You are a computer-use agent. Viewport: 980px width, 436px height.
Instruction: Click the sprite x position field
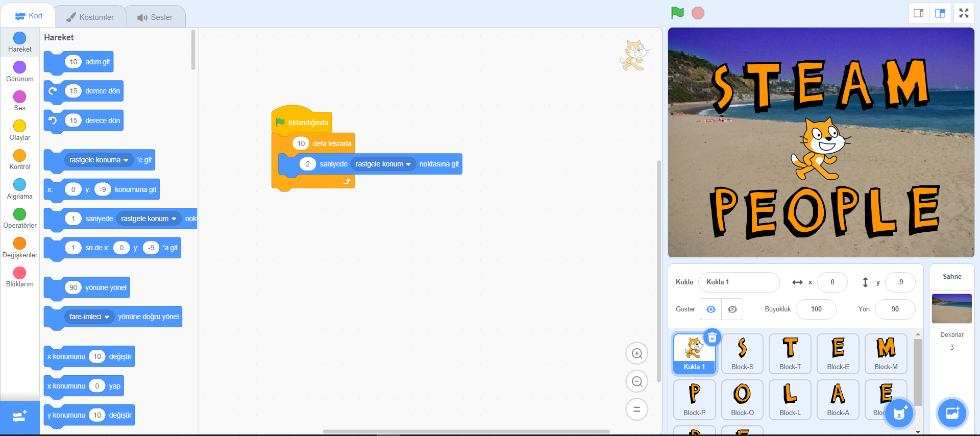[x=832, y=282]
